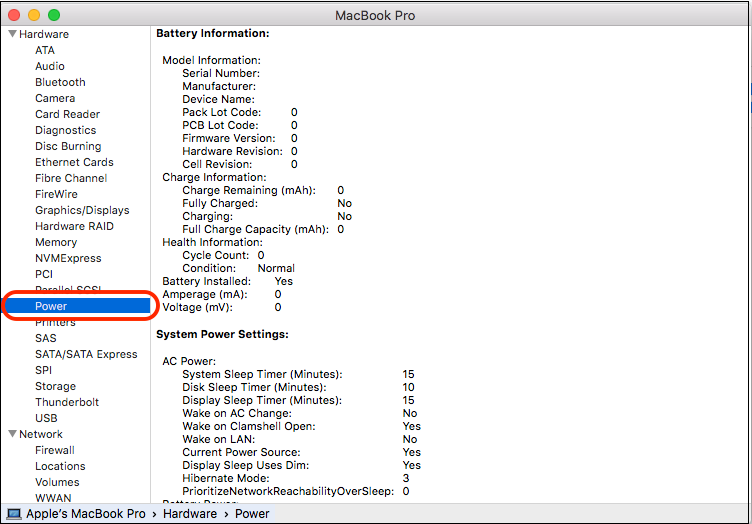752x524 pixels.
Task: Click the Current Power Source label
Action: 241,452
